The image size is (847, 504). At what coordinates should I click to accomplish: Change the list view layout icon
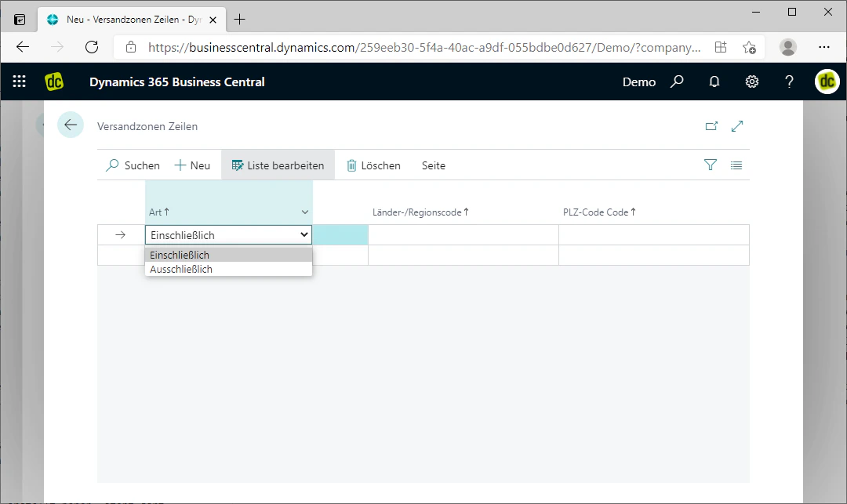(x=736, y=165)
